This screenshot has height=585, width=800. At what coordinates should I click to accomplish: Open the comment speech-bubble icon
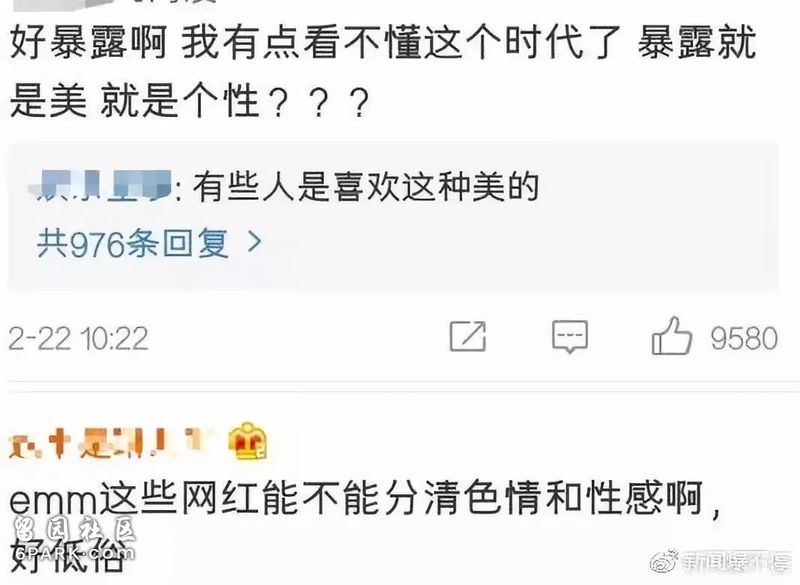[570, 337]
